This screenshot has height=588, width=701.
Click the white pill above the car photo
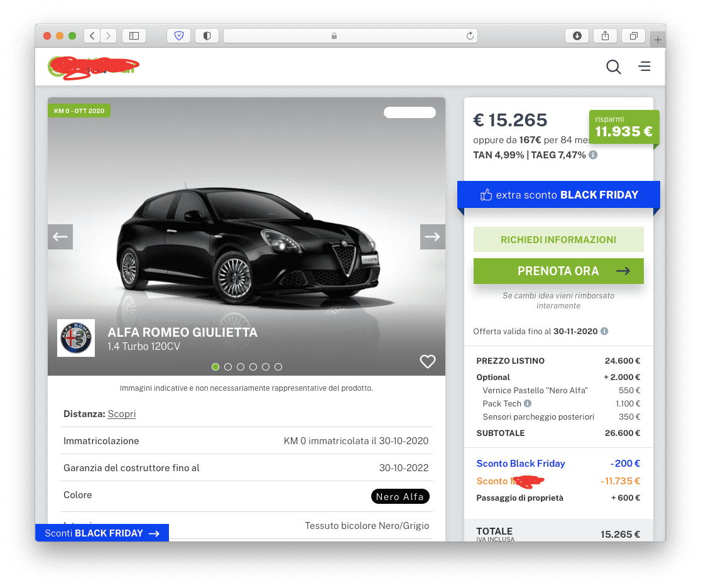coord(410,112)
